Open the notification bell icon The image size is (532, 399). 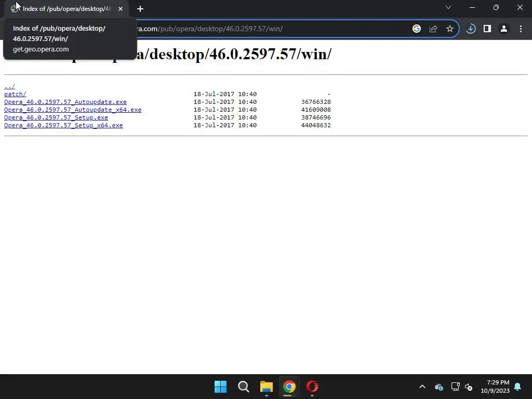tap(518, 387)
